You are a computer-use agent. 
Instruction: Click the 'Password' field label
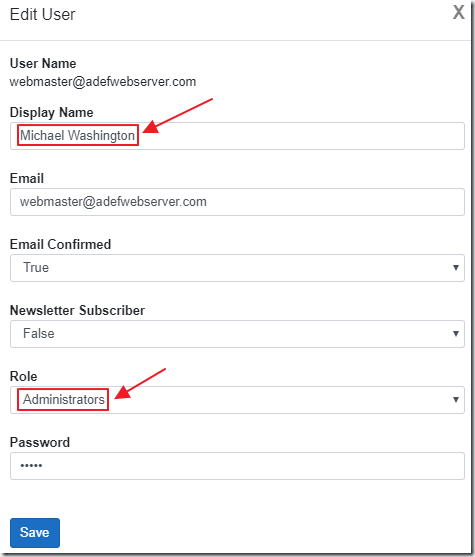(x=40, y=442)
